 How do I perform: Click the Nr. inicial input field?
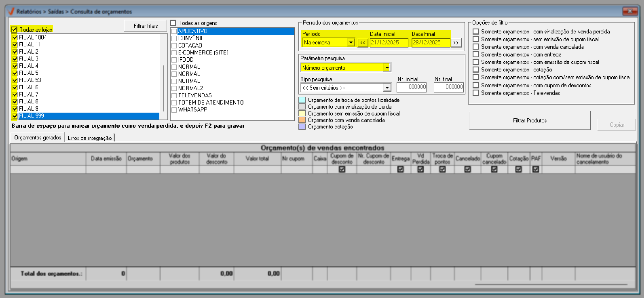pyautogui.click(x=411, y=87)
